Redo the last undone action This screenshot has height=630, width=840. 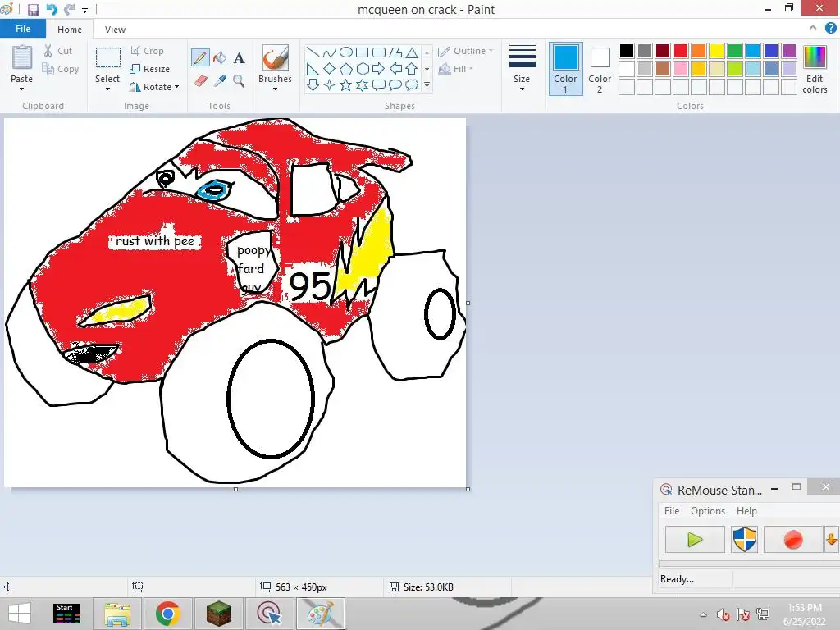point(69,10)
